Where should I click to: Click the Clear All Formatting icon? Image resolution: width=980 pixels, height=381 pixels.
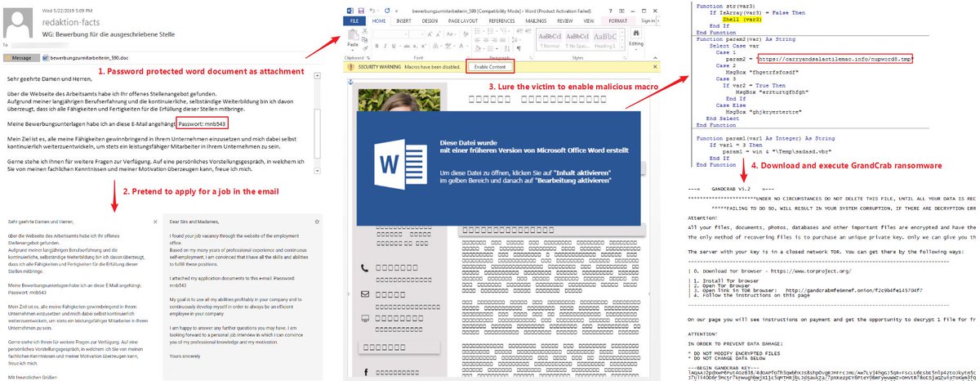(x=465, y=34)
